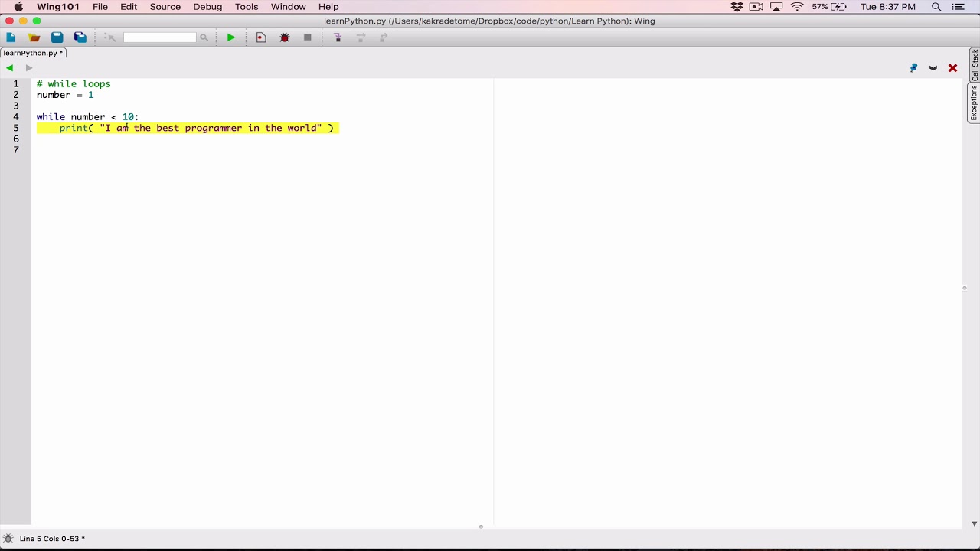Open the Source menu
This screenshot has height=551, width=980.
pyautogui.click(x=165, y=7)
